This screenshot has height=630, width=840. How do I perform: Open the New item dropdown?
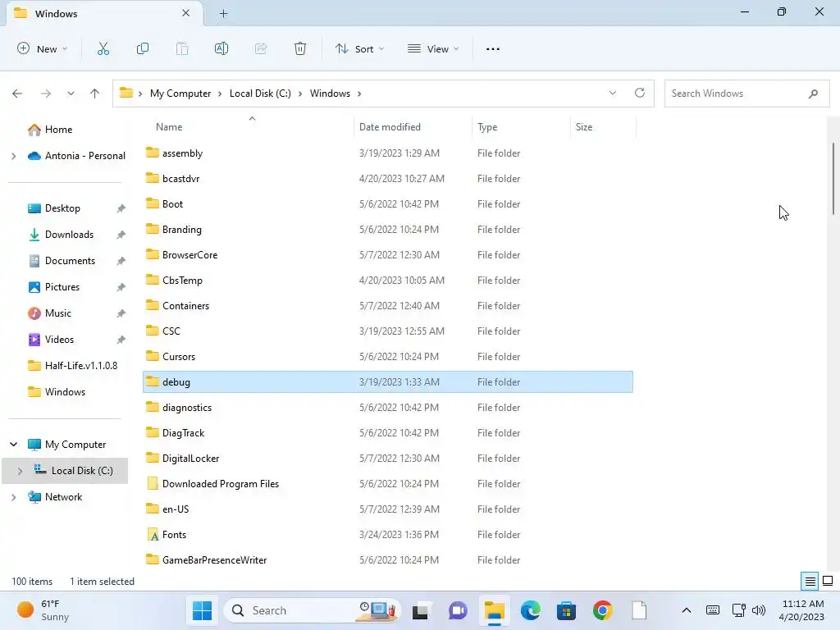point(43,48)
